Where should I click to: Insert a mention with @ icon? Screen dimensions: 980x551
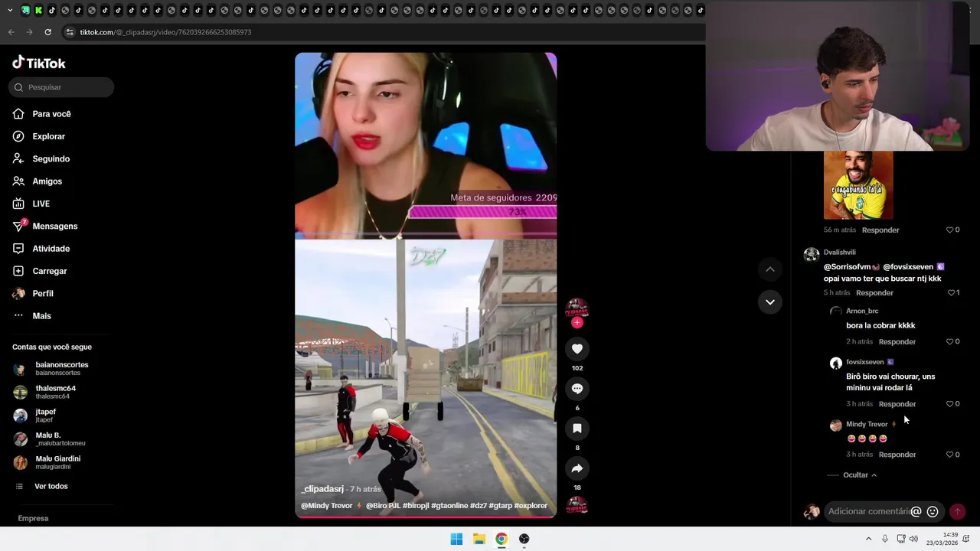coord(916,511)
